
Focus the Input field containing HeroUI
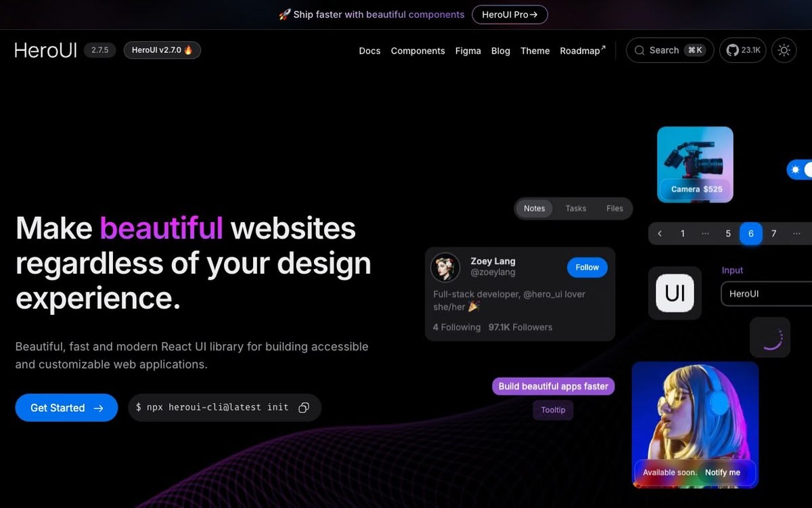767,294
